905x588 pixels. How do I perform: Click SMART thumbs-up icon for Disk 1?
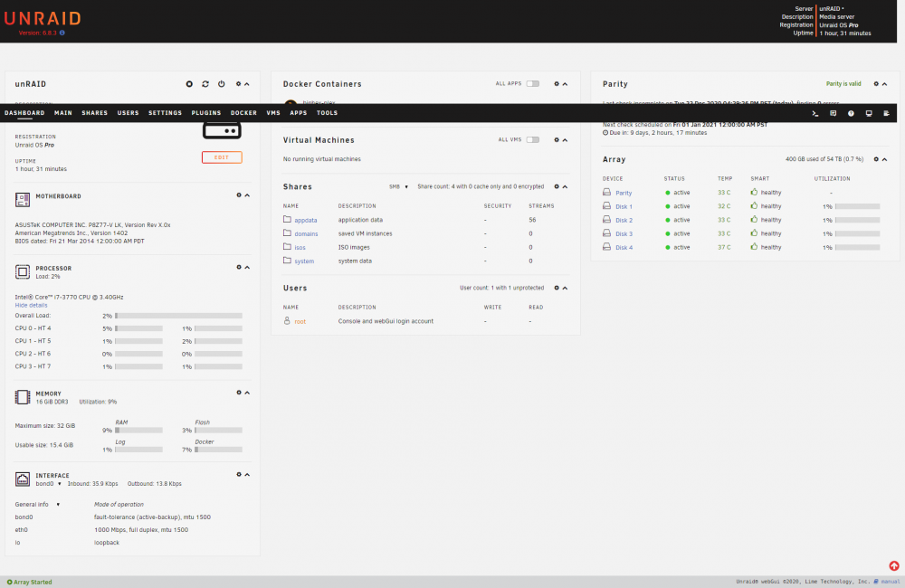pyautogui.click(x=754, y=205)
